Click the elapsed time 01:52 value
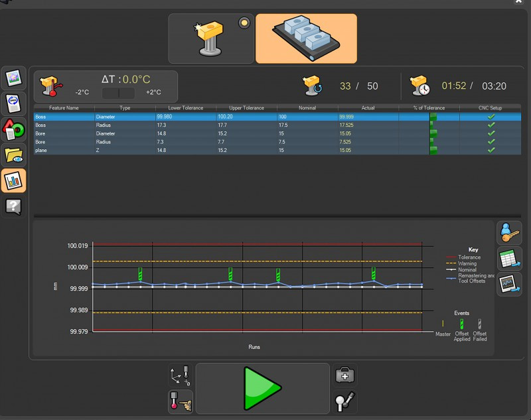Viewport: 531px width, 420px height. (454, 86)
